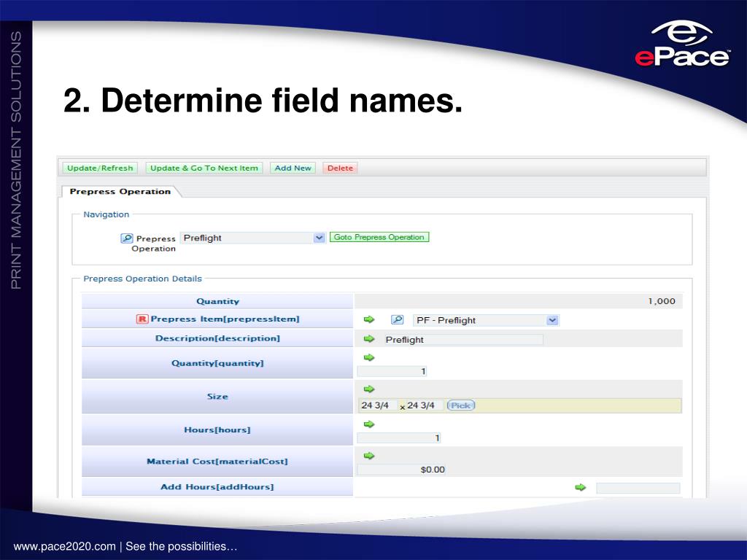Select the Prepress Operation tab
The image size is (747, 560).
[120, 192]
